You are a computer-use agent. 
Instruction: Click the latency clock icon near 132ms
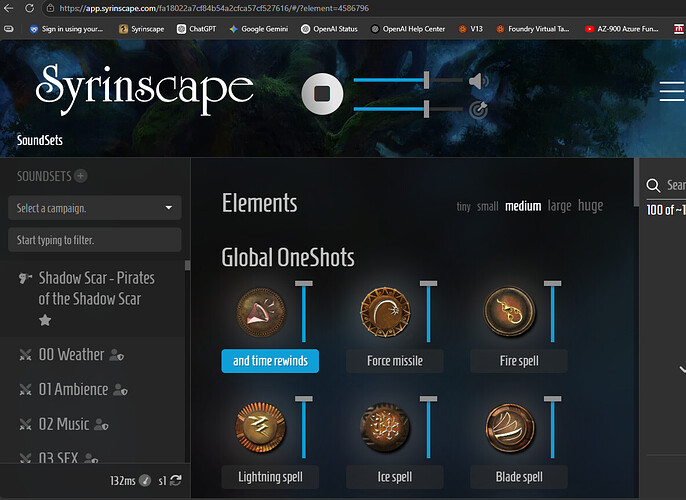(145, 480)
